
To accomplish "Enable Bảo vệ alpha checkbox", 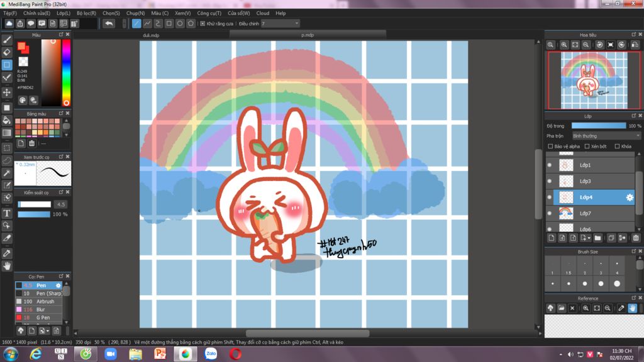I will 550,146.
